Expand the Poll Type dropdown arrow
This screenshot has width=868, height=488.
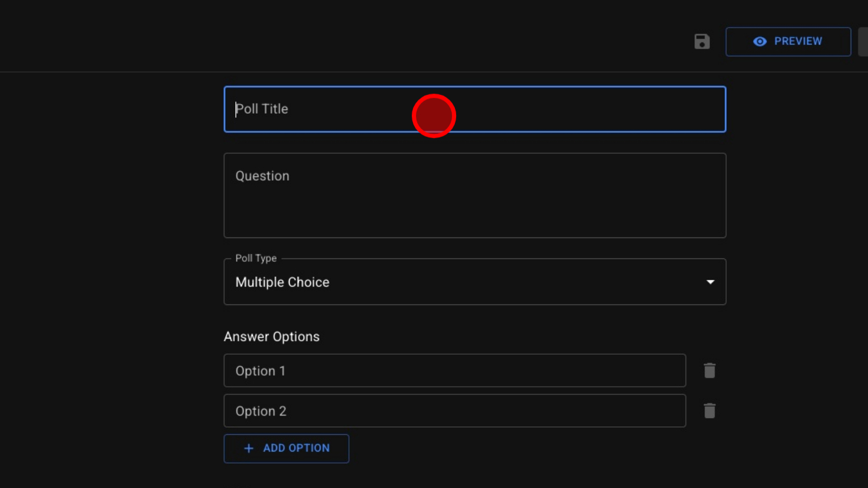710,282
